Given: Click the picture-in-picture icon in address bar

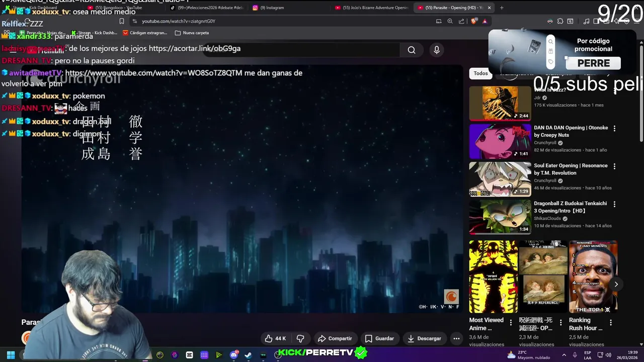Looking at the screenshot, I should click(x=438, y=21).
